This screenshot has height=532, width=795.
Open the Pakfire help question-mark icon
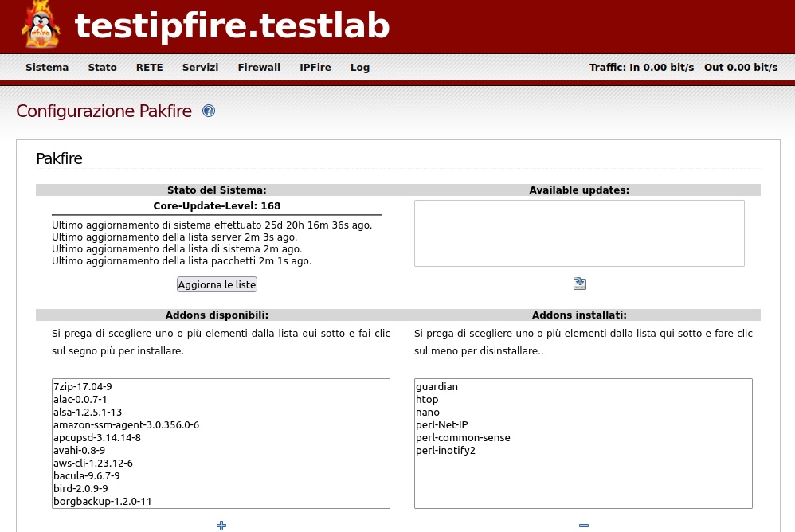point(209,111)
